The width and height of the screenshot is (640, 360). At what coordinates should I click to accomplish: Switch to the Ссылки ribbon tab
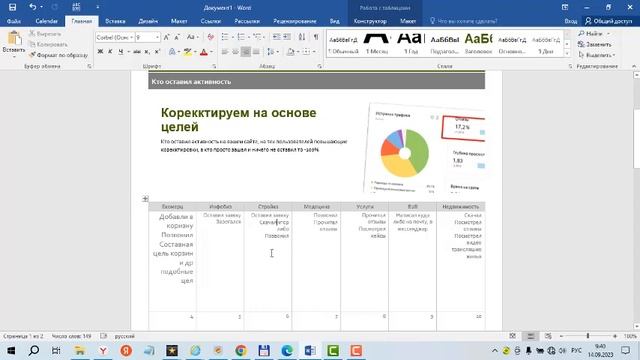click(211, 21)
